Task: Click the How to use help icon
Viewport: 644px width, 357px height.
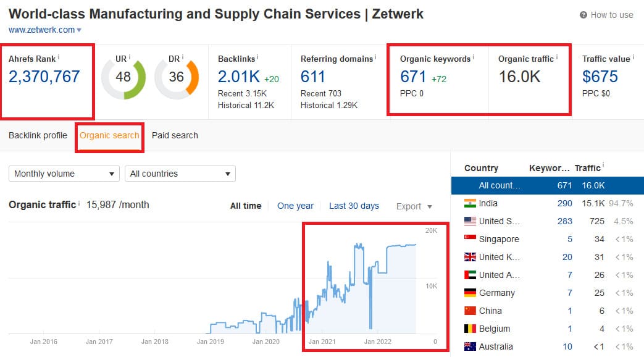Action: coord(583,15)
